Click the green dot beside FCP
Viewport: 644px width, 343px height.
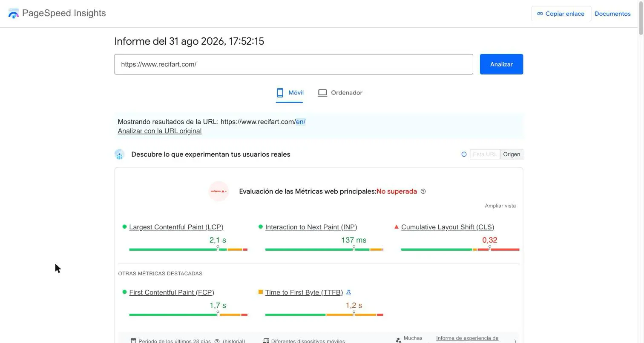[x=124, y=292]
